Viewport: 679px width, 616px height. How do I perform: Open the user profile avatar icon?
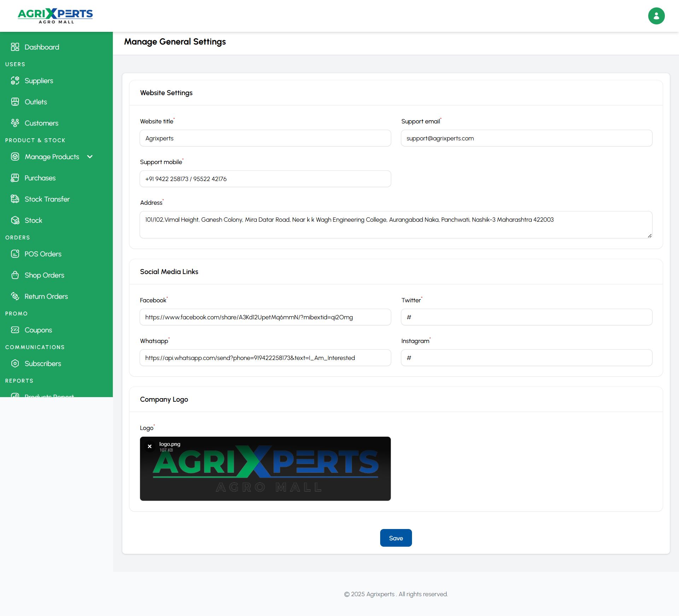pyautogui.click(x=656, y=16)
